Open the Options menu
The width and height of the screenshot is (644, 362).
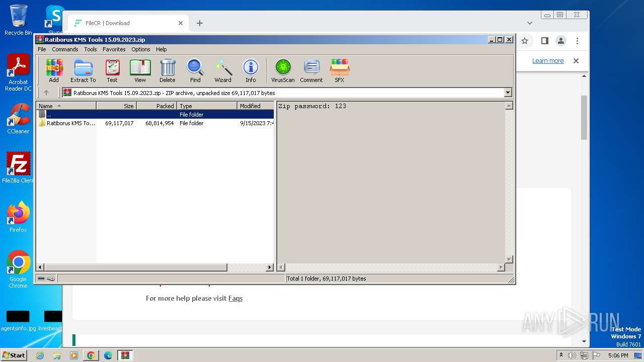tap(141, 49)
